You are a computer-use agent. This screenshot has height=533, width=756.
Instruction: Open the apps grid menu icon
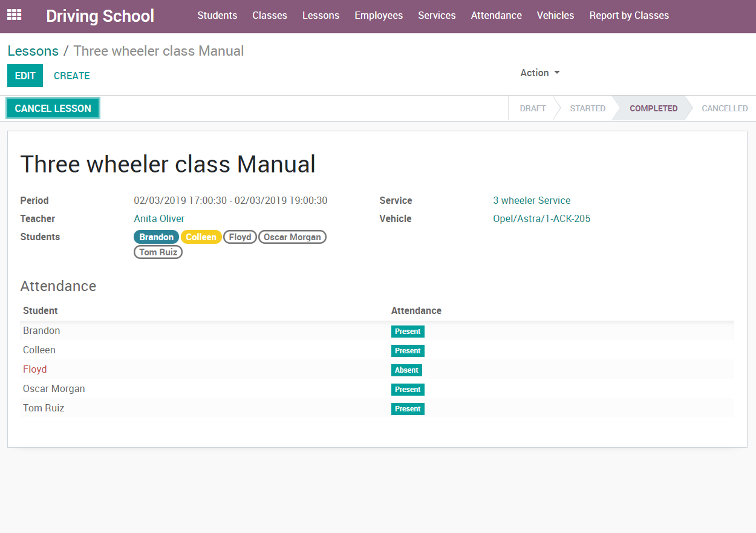pyautogui.click(x=14, y=15)
